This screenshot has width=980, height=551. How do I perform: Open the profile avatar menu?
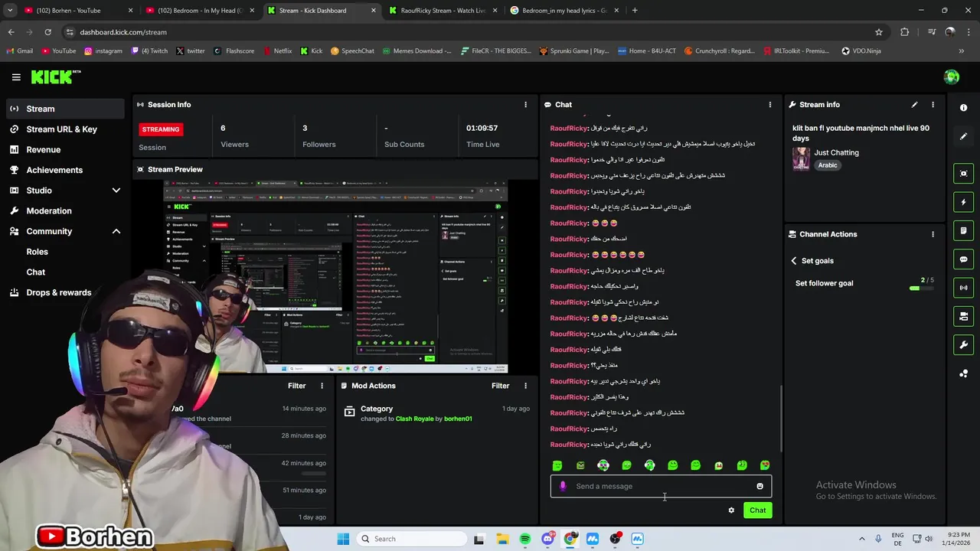click(952, 77)
